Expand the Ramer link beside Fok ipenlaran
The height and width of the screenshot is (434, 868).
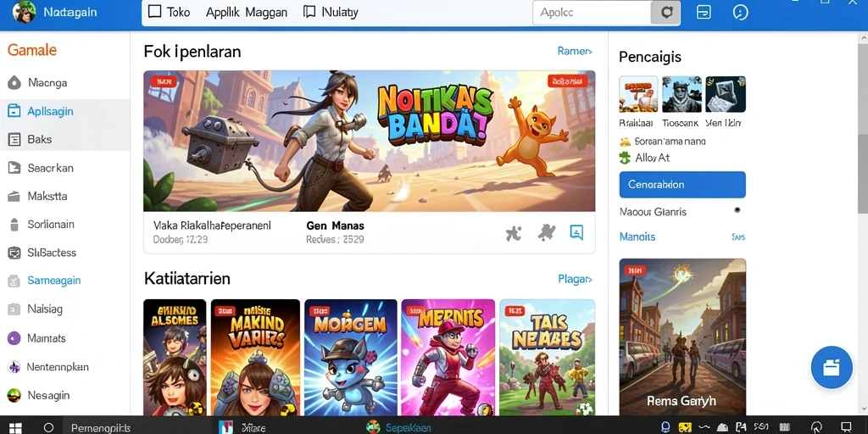pos(575,52)
